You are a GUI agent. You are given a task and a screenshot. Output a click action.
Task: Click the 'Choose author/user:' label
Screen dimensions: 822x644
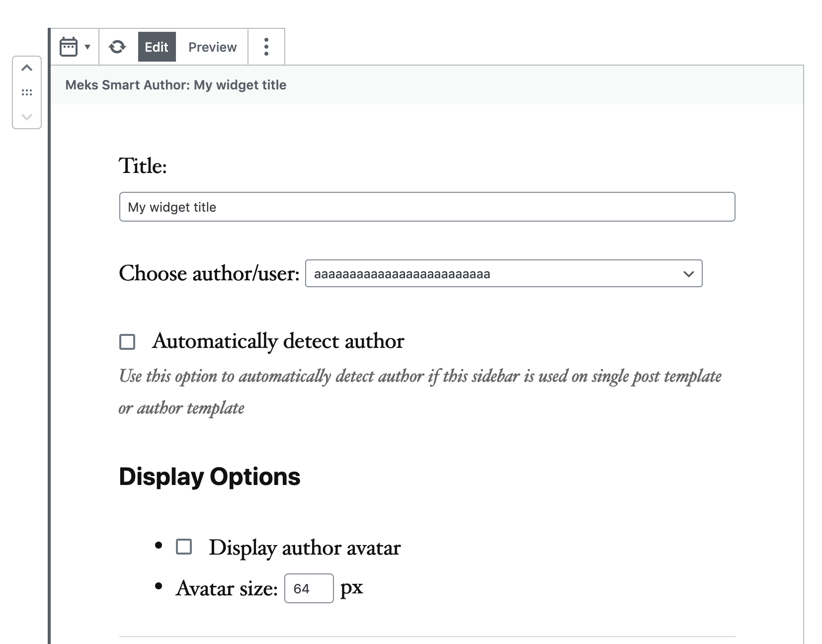coord(209,274)
